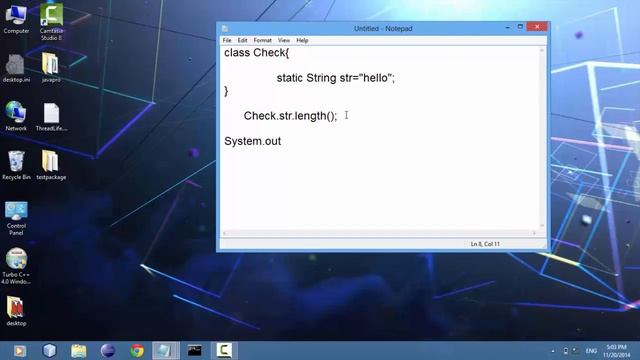Click the vertical scrollbar down arrow

(542, 225)
